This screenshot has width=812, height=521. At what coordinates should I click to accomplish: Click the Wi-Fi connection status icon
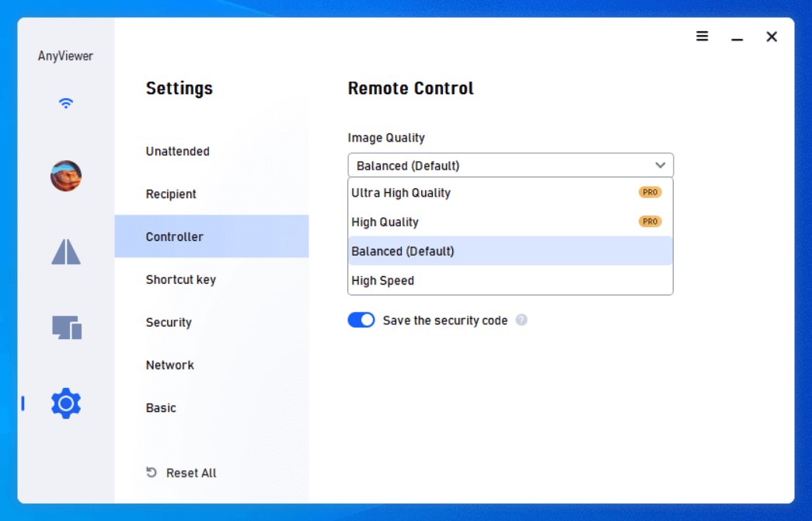(66, 103)
